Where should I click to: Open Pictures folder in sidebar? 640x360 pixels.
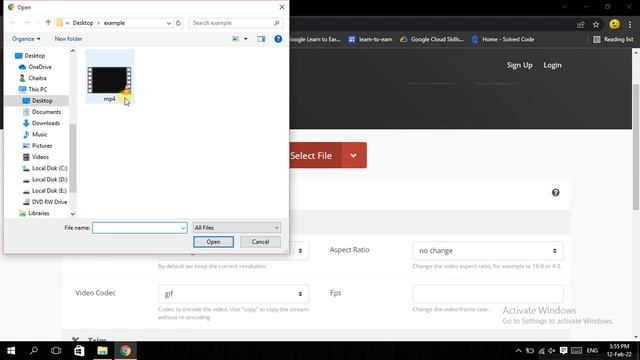[x=42, y=146]
